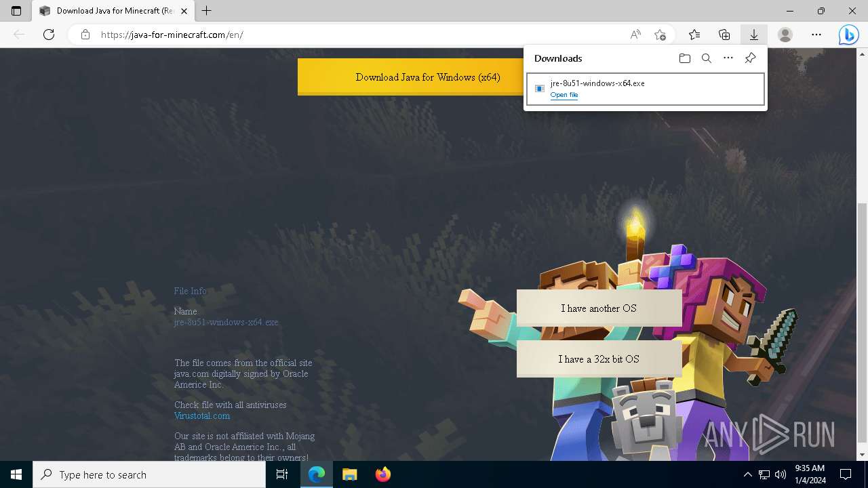Search downloads with magnifier icon

[x=706, y=58]
